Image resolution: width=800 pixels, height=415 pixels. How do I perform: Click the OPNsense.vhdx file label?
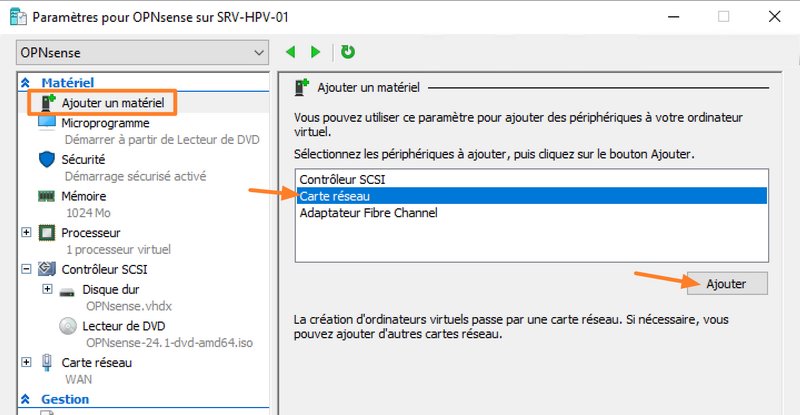129,306
